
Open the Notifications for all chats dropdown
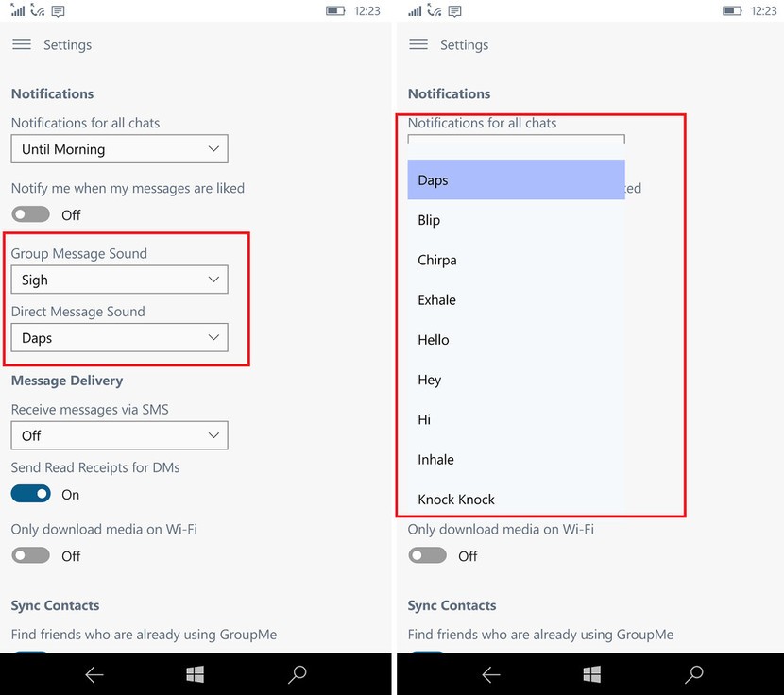coord(119,148)
